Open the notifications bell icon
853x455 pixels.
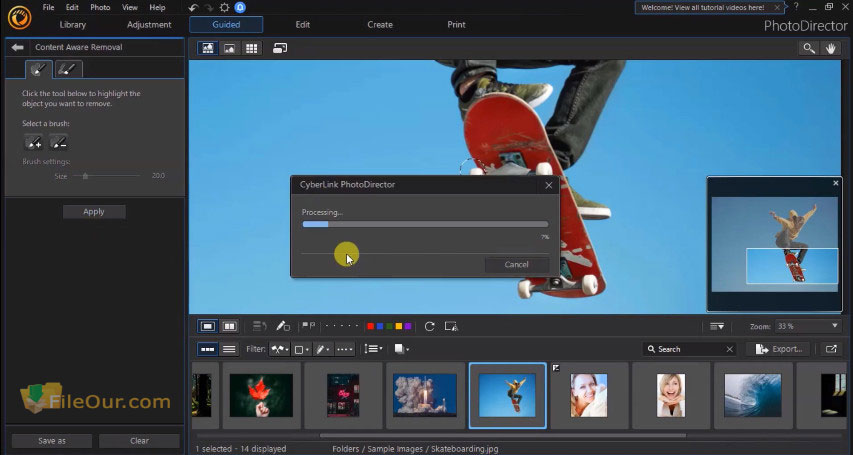click(240, 8)
